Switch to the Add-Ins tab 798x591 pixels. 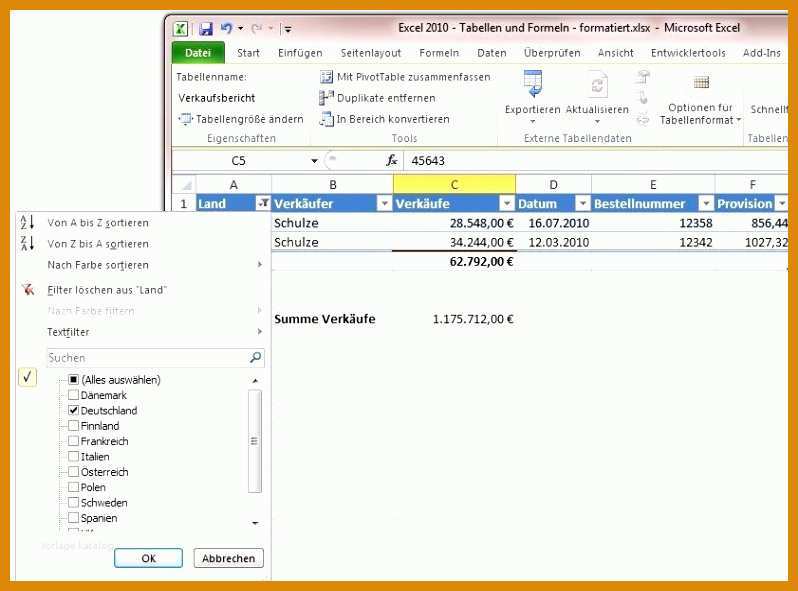(x=761, y=53)
